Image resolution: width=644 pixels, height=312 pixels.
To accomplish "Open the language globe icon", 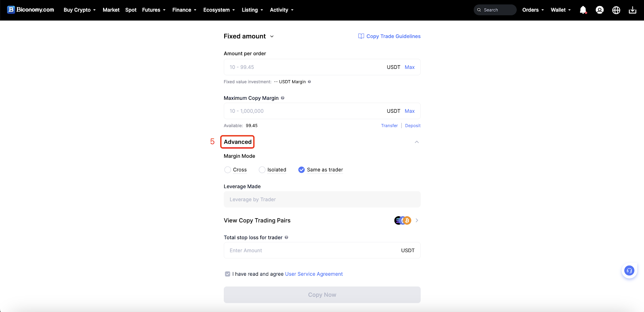I will pyautogui.click(x=616, y=10).
